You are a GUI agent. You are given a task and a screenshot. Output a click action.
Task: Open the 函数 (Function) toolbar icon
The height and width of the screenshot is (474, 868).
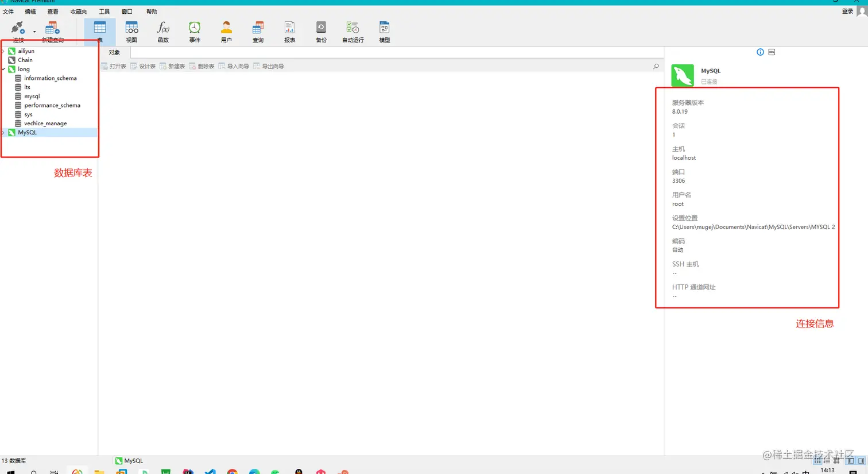tap(163, 32)
